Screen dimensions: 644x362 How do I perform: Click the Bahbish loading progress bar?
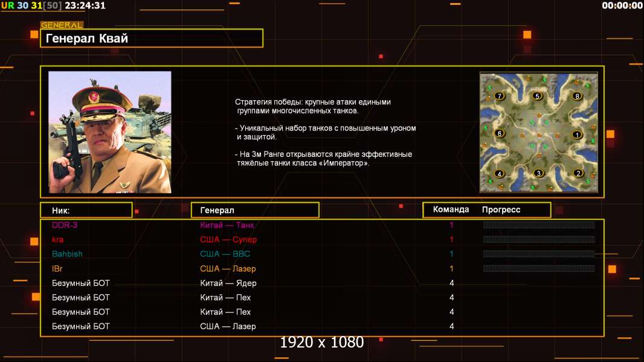[x=539, y=254]
